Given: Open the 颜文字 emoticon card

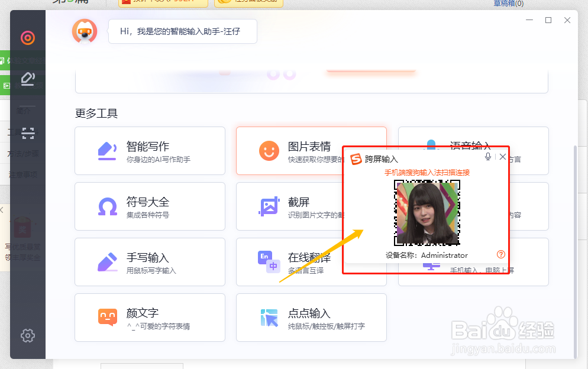Looking at the screenshot, I should (x=150, y=317).
